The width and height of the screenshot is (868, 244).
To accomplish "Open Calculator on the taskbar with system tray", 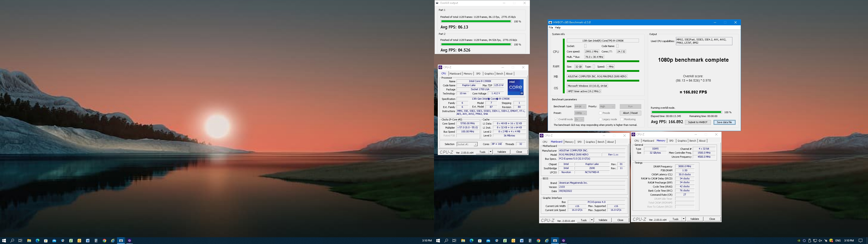I will click(x=530, y=241).
